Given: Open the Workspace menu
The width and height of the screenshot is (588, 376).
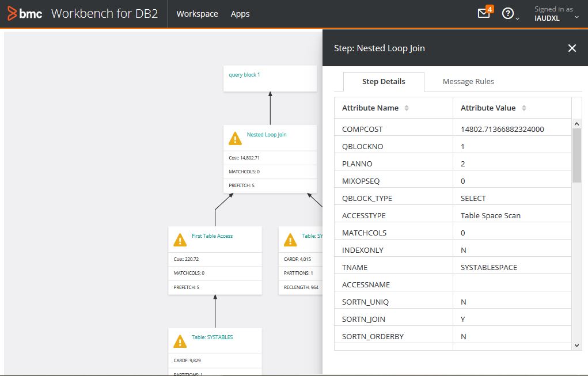Looking at the screenshot, I should (198, 14).
